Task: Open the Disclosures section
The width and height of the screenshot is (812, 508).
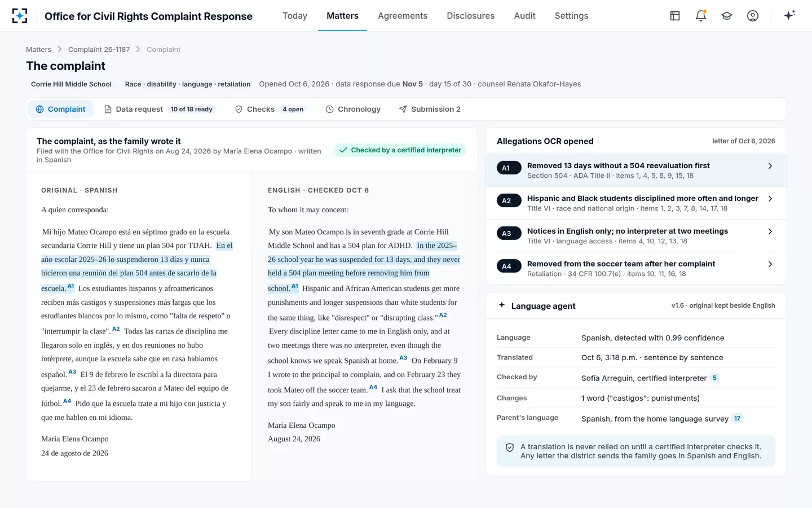Action: (471, 16)
